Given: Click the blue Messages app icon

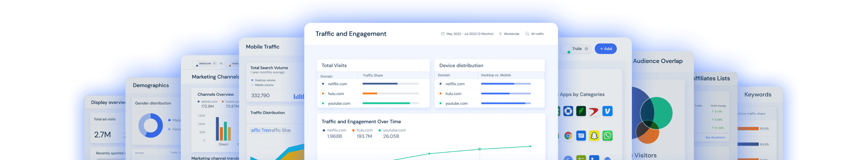Looking at the screenshot, I should (581, 136).
